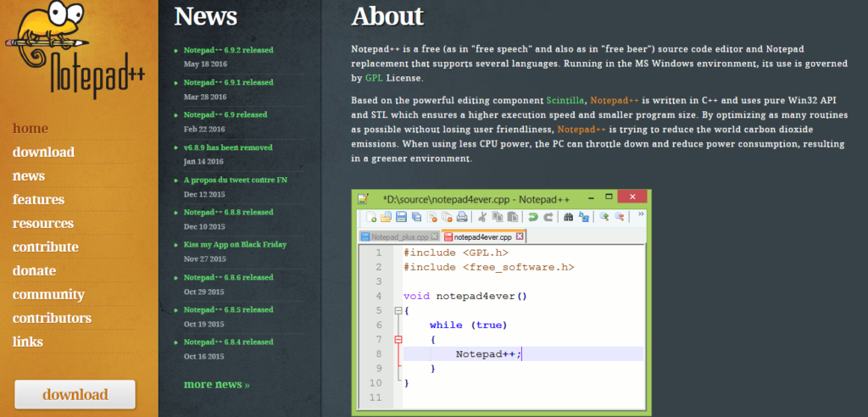This screenshot has height=417, width=868.
Task: Open Notepad++ 6.8.8 released news
Action: coord(229,212)
